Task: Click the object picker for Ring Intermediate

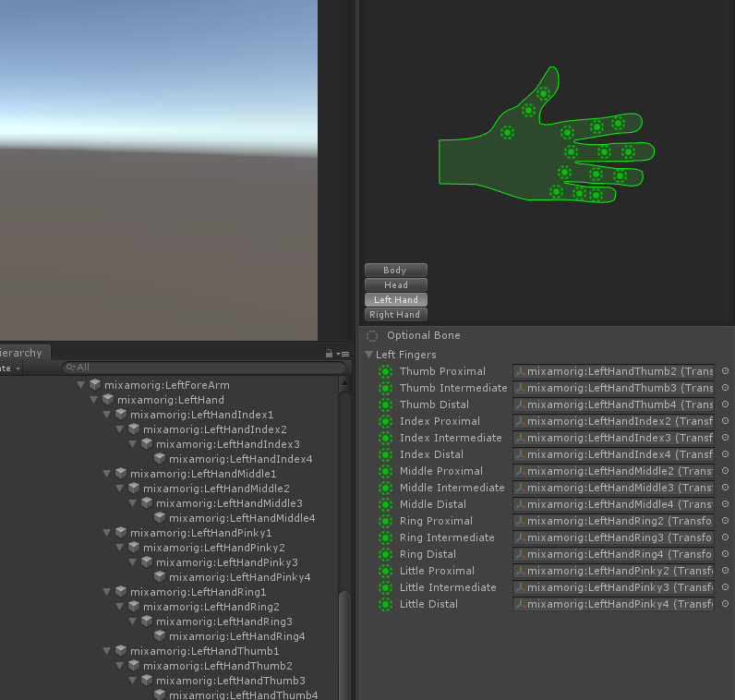Action: click(725, 537)
